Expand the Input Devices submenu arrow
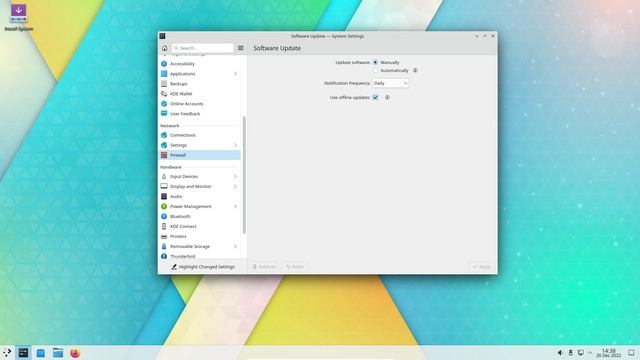This screenshot has width=640, height=360. (236, 176)
